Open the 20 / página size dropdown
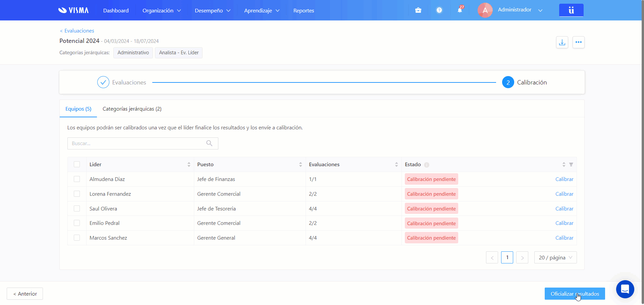Image resolution: width=644 pixels, height=305 pixels. [555, 257]
